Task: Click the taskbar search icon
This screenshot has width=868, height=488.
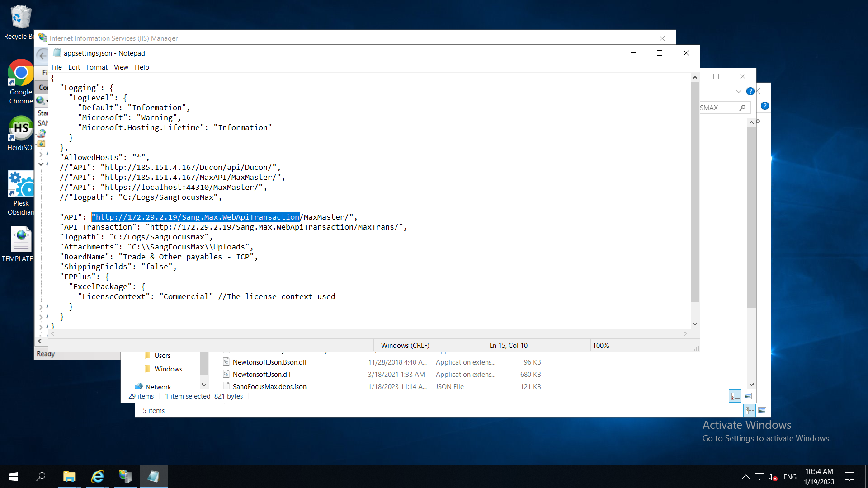Action: point(41,476)
